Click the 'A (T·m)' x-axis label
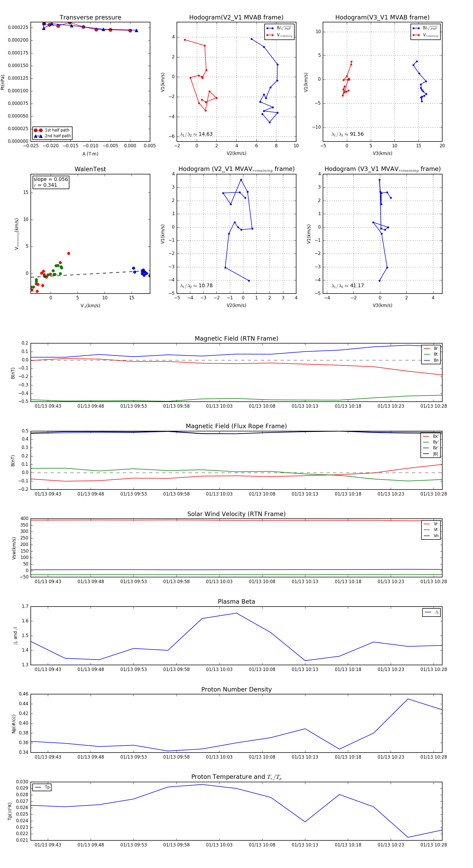Viewport: 473px width, 868px height. coord(90,154)
